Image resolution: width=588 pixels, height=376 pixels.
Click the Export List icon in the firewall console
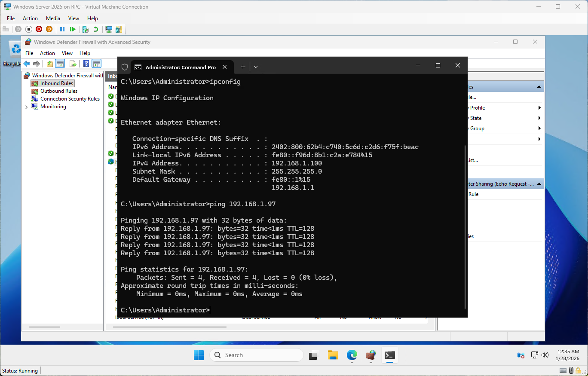click(x=73, y=63)
